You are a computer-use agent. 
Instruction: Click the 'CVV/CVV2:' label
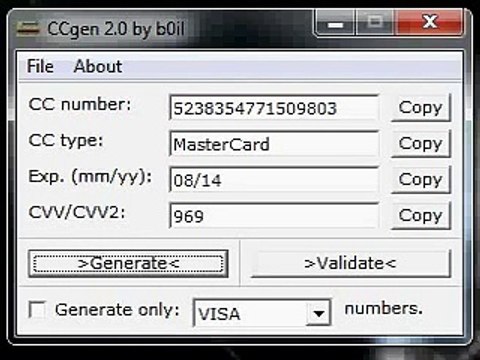77,212
